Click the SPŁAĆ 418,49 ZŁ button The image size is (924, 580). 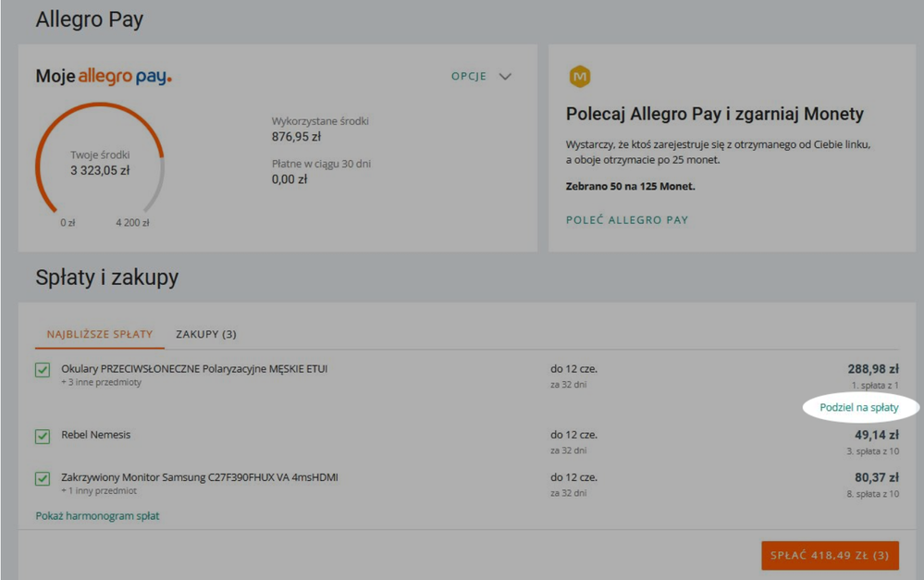pos(831,555)
